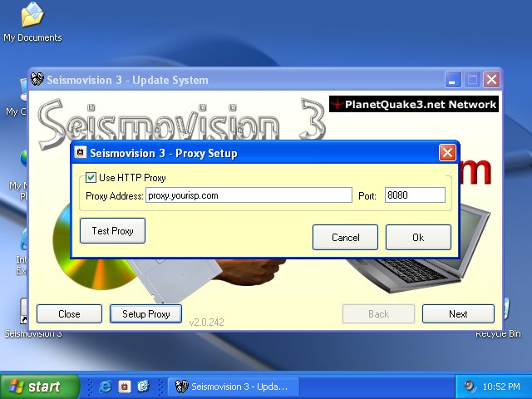Click the red square Quick Launch icon
Screen dimensions: 532x399
(x=124, y=387)
